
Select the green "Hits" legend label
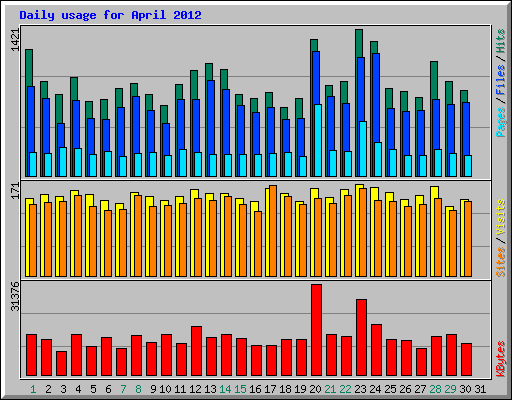pos(500,41)
